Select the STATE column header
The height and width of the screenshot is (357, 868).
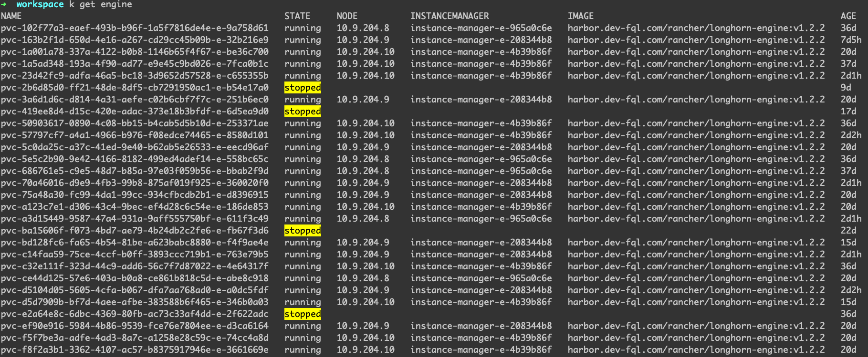point(297,16)
